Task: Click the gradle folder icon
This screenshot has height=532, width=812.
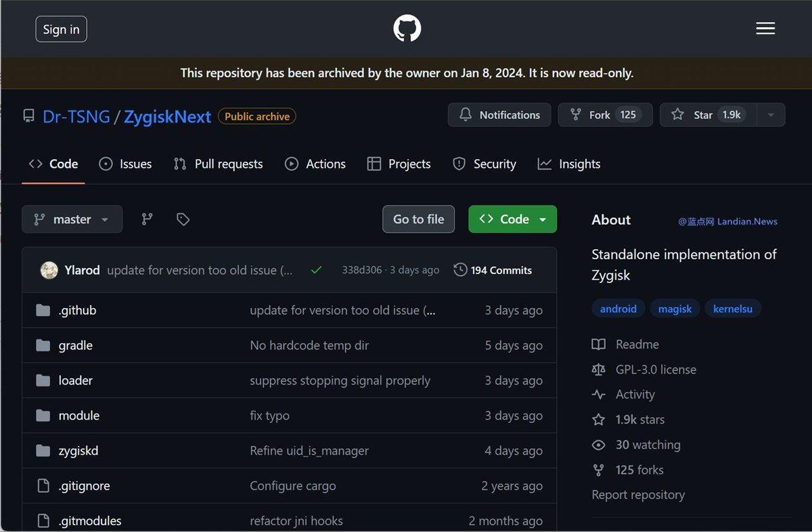Action: 43,345
